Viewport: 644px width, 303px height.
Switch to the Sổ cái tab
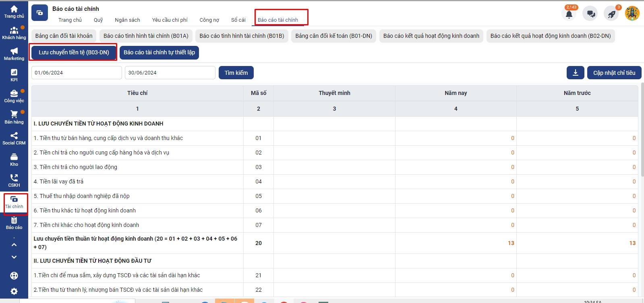pos(238,20)
